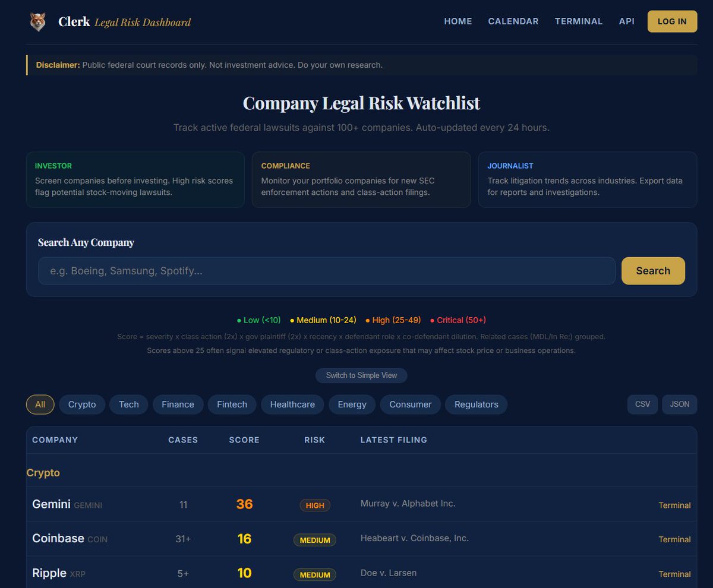Click the MEDIUM risk badge for Coinbase
The image size is (713, 588).
315,540
